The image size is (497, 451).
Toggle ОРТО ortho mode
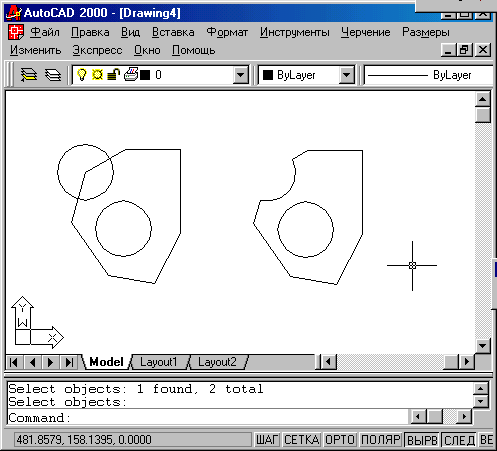[340, 440]
